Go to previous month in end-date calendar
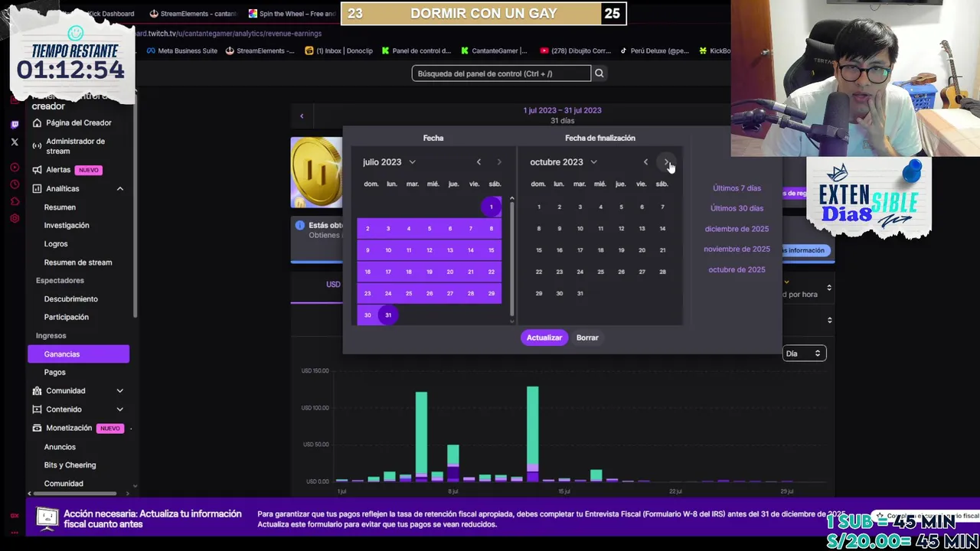This screenshot has width=980, height=551. [645, 162]
